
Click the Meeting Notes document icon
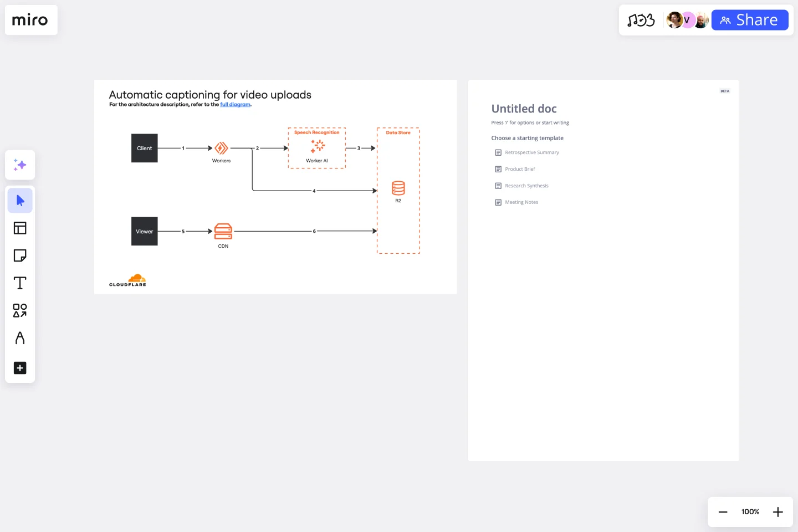(x=498, y=202)
